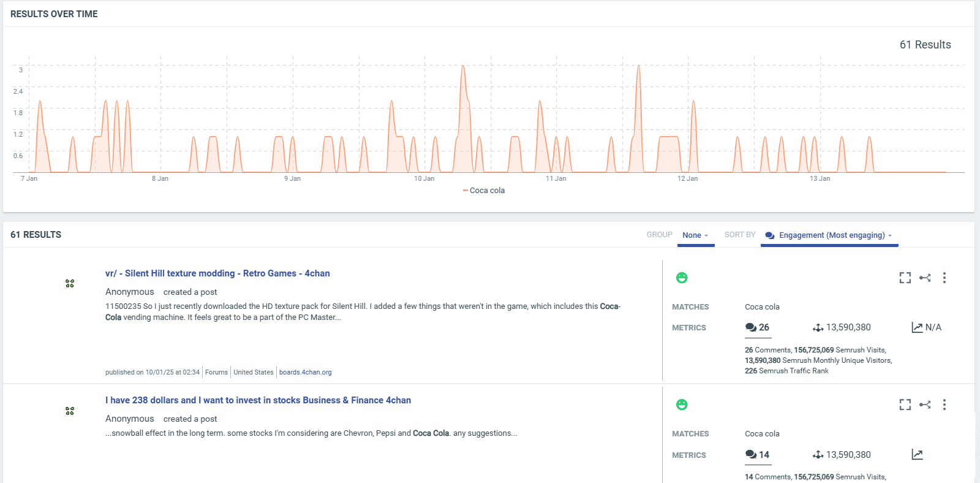Open the Group None dropdown
Viewport: 980px width, 483px height.
(696, 236)
